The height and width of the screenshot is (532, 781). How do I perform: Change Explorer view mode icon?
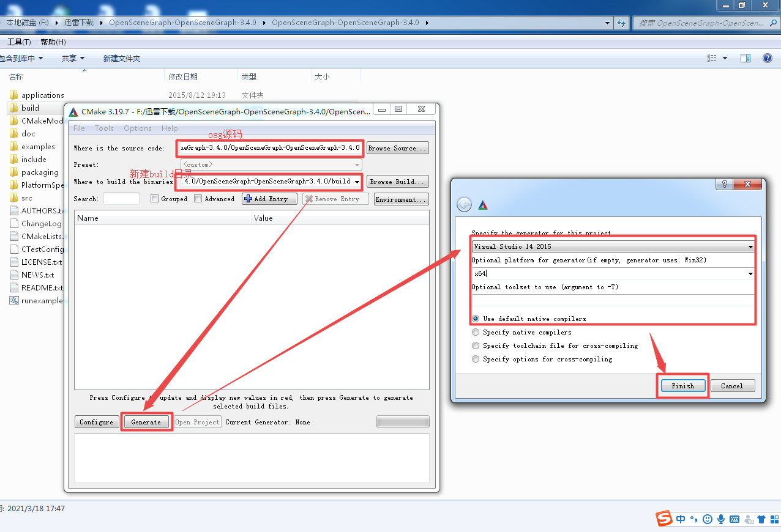click(712, 58)
